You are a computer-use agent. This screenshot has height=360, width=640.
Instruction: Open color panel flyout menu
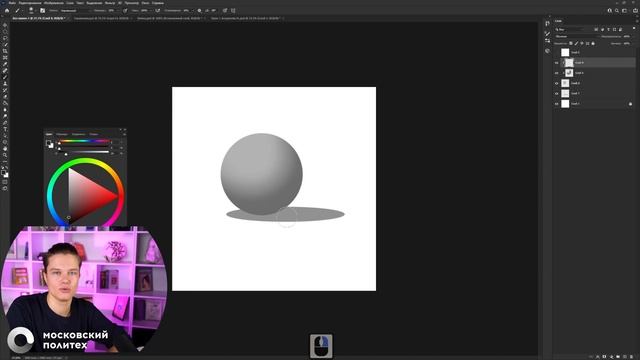(124, 134)
